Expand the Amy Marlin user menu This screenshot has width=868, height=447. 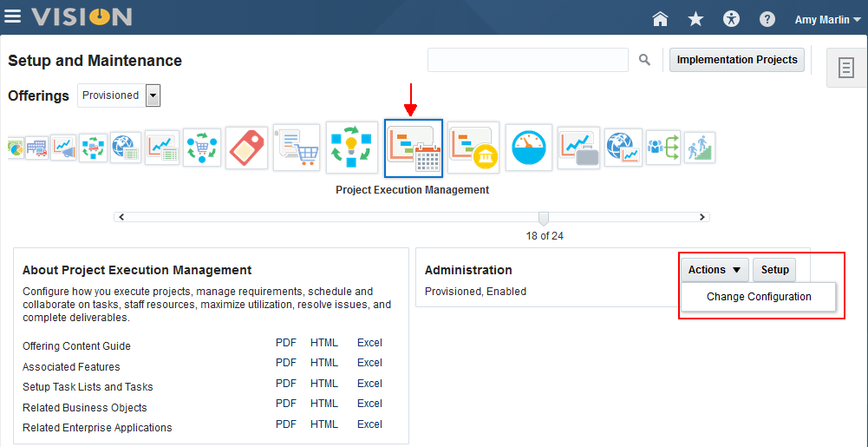click(x=827, y=20)
